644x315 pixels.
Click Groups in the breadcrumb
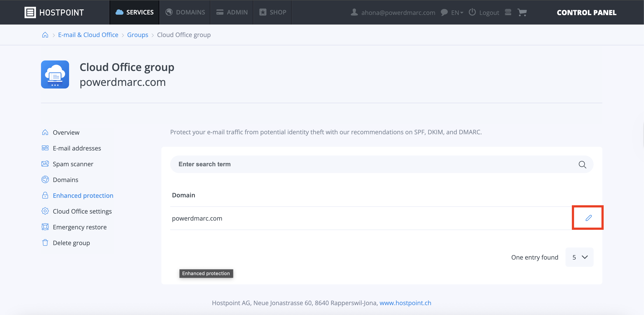pos(137,35)
